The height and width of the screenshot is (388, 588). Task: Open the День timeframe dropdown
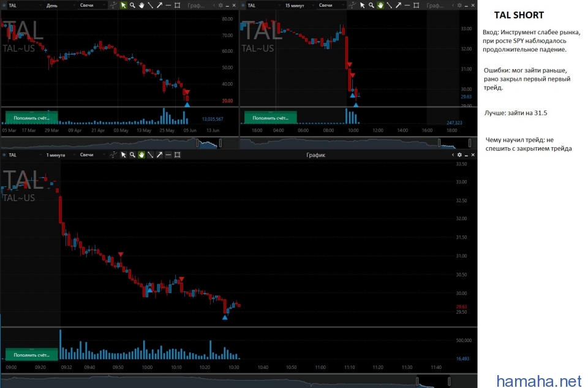click(60, 6)
